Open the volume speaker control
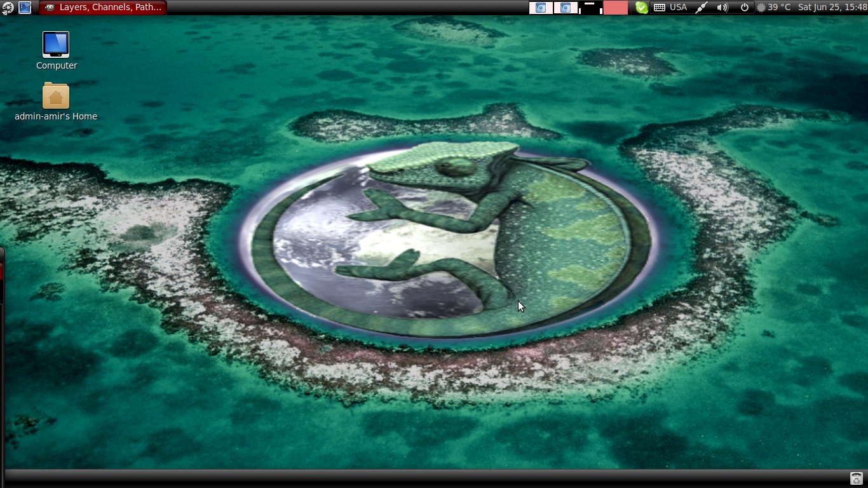Screen dimensions: 868x488 (722, 8)
